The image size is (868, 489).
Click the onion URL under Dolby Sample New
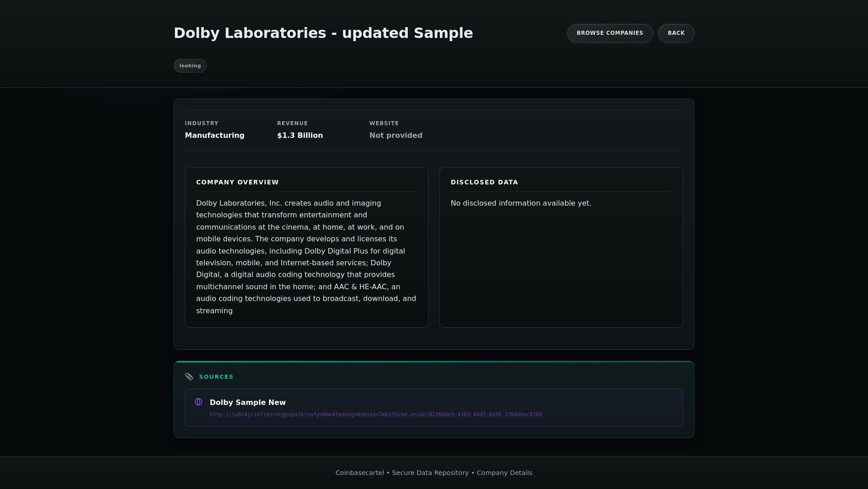tap(375, 414)
